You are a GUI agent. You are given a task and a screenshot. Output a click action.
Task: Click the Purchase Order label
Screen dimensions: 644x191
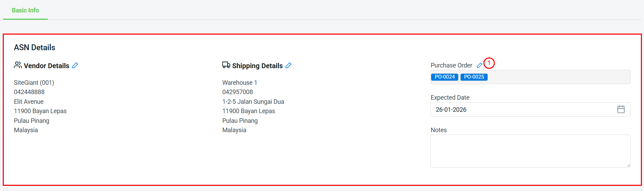point(451,65)
